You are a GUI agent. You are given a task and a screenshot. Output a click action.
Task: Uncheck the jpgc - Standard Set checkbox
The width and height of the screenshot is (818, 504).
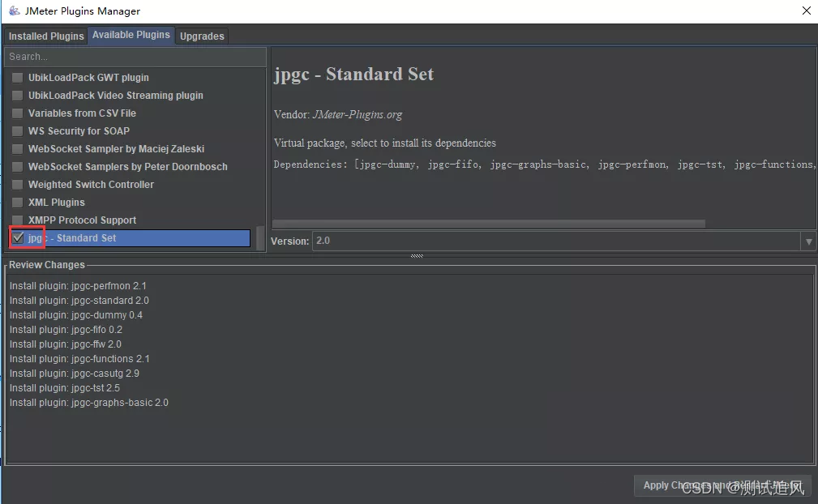pyautogui.click(x=18, y=238)
